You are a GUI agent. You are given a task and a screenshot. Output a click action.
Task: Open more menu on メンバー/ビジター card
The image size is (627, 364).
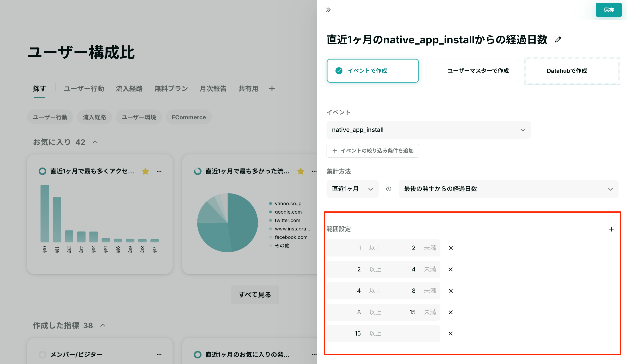coord(159,355)
